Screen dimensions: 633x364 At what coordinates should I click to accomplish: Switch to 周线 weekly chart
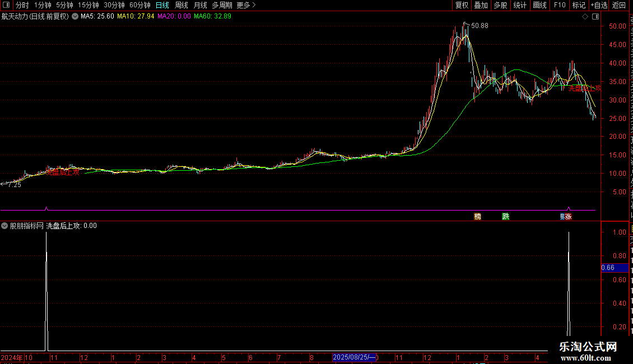[x=181, y=5]
